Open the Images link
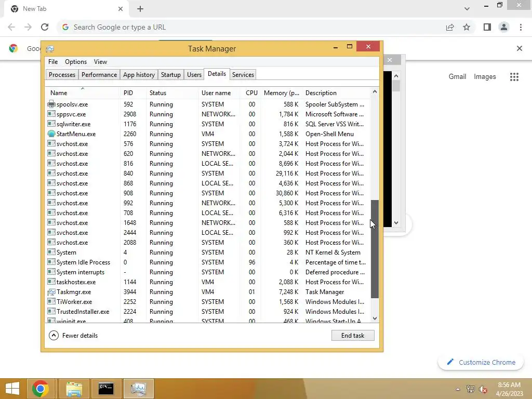 pos(485,77)
